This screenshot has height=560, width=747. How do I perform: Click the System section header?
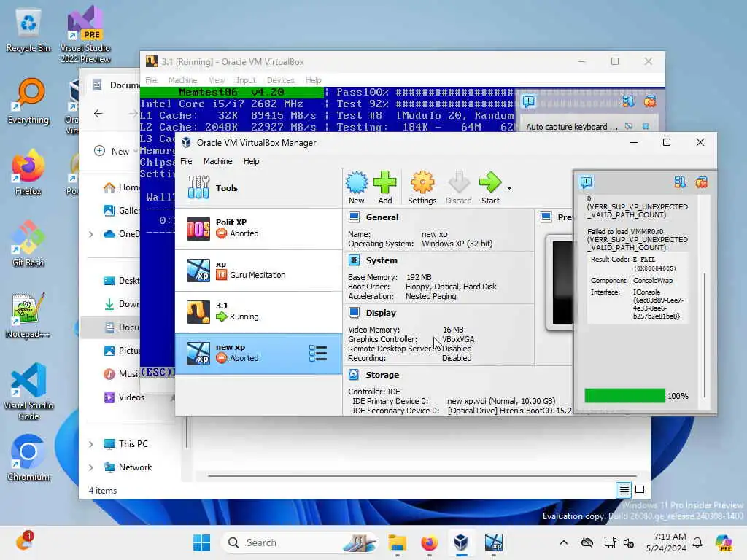[381, 260]
